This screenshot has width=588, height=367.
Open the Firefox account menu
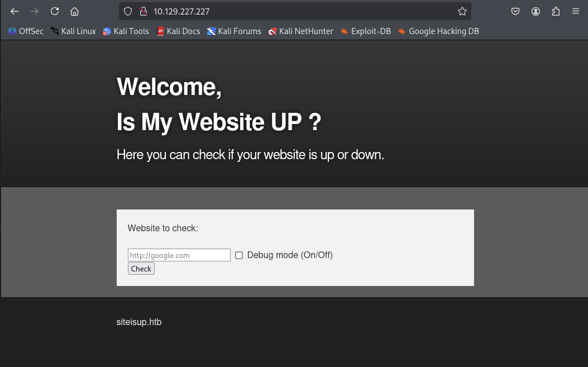pyautogui.click(x=536, y=11)
